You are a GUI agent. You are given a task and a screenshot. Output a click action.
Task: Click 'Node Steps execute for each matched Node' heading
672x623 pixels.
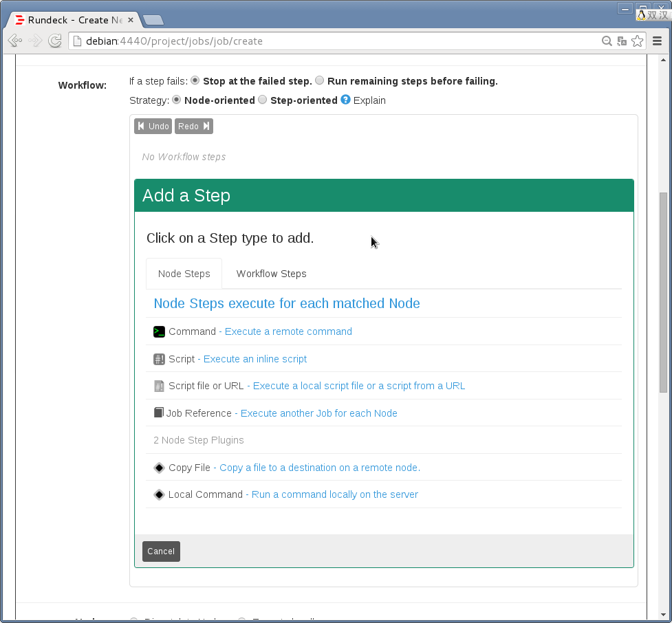[x=287, y=303]
